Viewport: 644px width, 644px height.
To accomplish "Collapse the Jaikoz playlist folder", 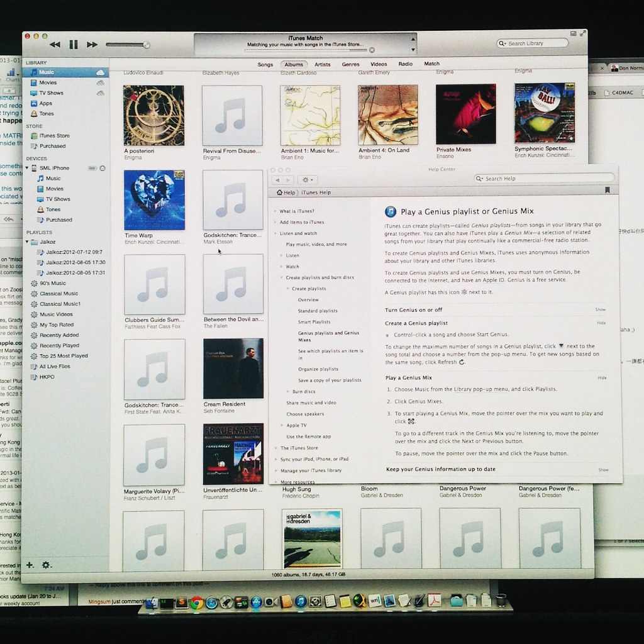I will (27, 242).
